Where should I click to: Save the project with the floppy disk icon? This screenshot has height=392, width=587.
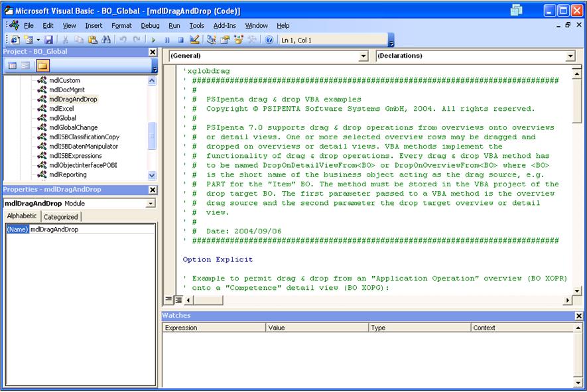point(48,40)
